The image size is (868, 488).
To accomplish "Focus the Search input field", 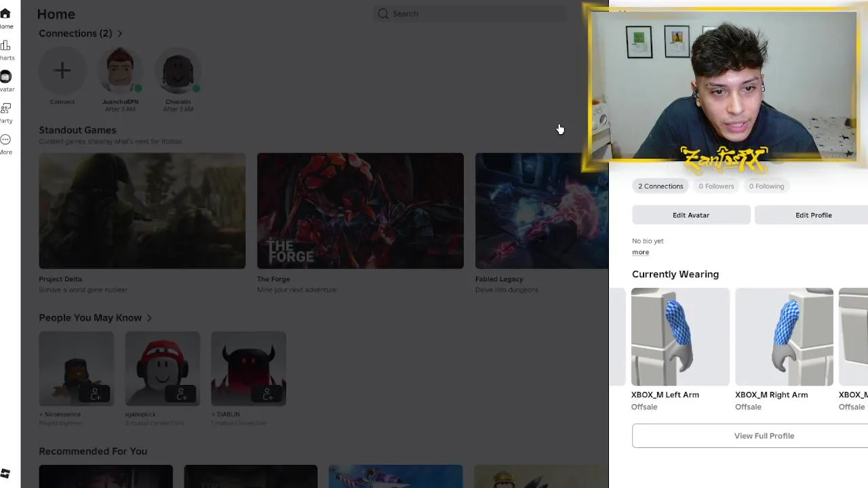I will [470, 14].
